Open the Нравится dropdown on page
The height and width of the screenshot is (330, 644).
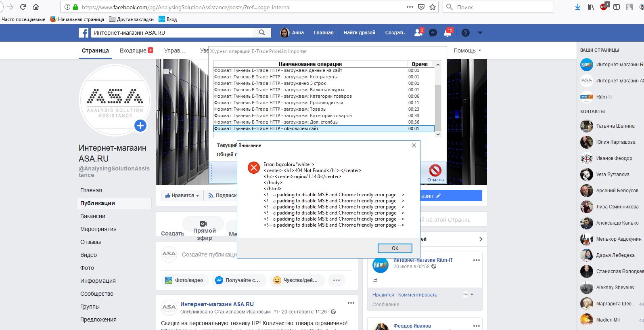point(182,195)
